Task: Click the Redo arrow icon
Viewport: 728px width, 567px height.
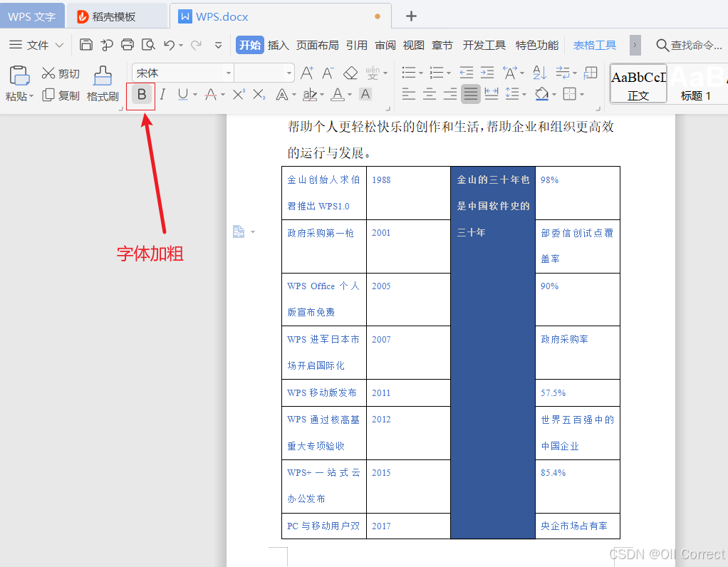Action: coord(197,45)
